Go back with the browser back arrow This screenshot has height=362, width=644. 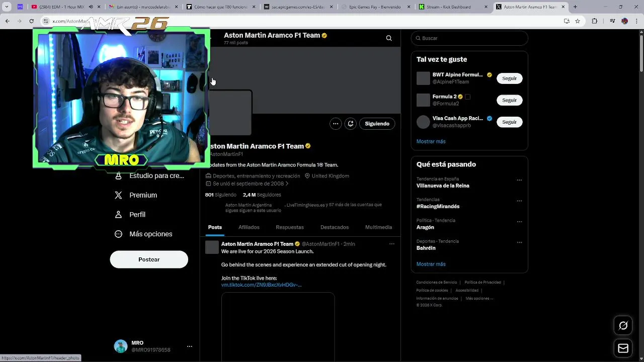pos(7,21)
